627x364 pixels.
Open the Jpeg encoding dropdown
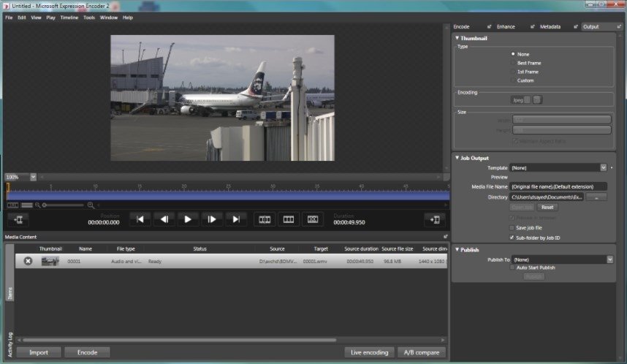click(527, 100)
